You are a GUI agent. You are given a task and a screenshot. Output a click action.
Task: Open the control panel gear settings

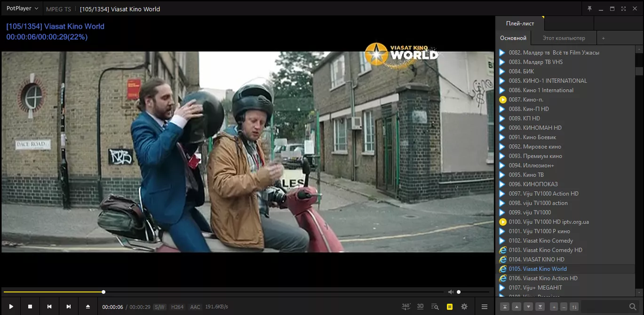pyautogui.click(x=464, y=307)
